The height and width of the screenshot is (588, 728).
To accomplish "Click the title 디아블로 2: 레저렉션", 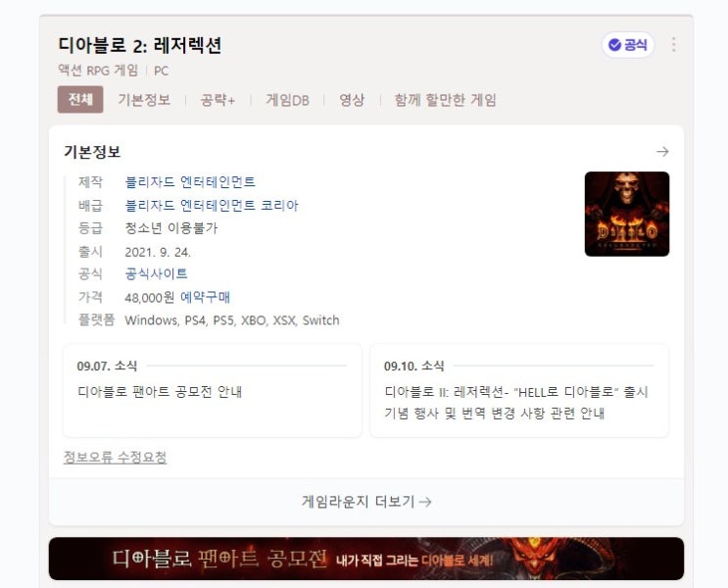I will coord(140,45).
